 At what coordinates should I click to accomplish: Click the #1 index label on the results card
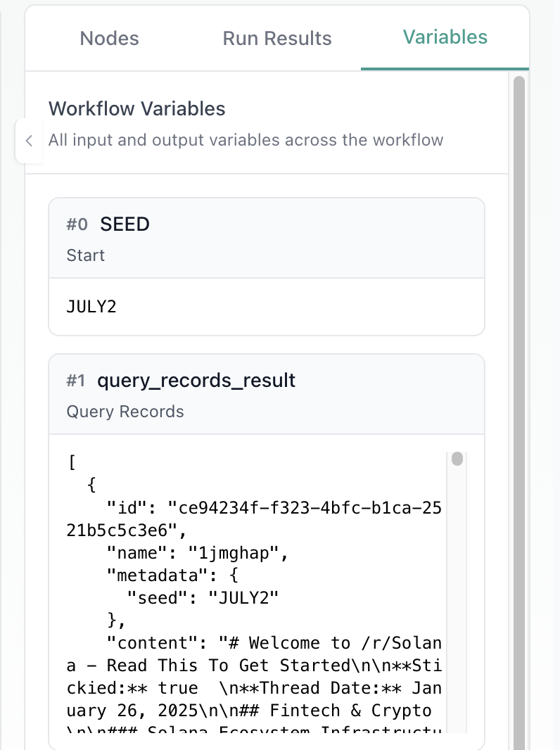click(77, 381)
